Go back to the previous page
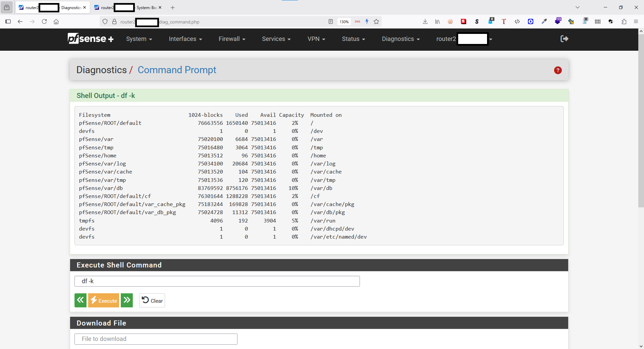 tap(20, 21)
